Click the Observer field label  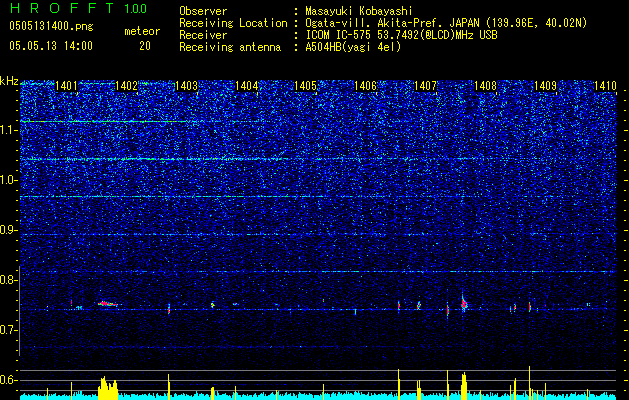(203, 11)
